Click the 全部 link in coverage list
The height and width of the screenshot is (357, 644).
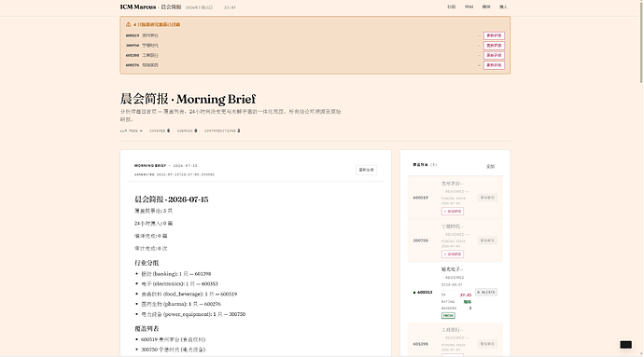tap(490, 166)
